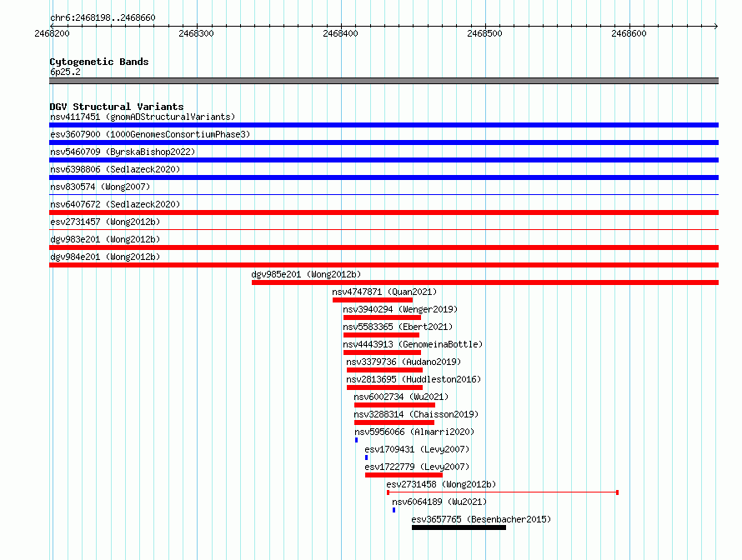Image resolution: width=742 pixels, height=560 pixels.
Task: Click the 2468300 ruler position
Action: [197, 33]
